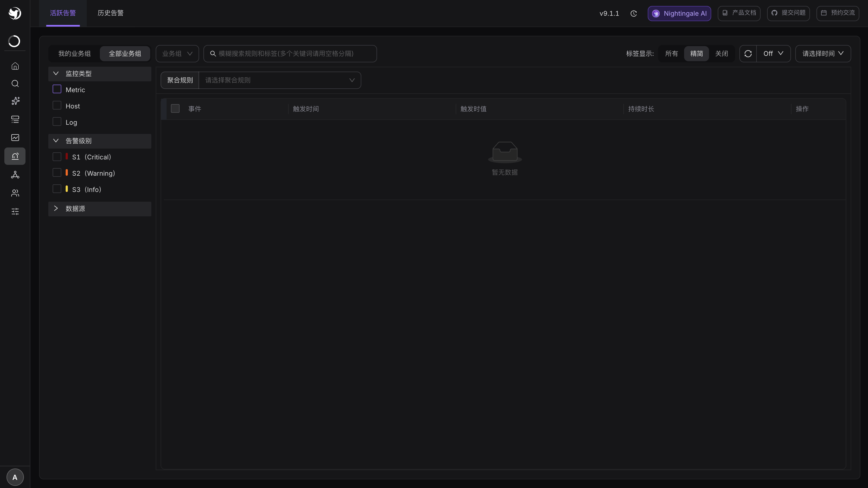This screenshot has width=868, height=488.
Task: Set tag display to 所有
Action: (672, 54)
